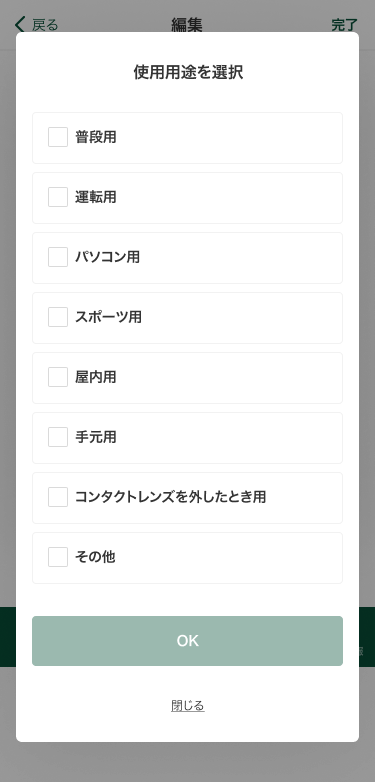Check the 普段用 checkbox

pos(58,137)
